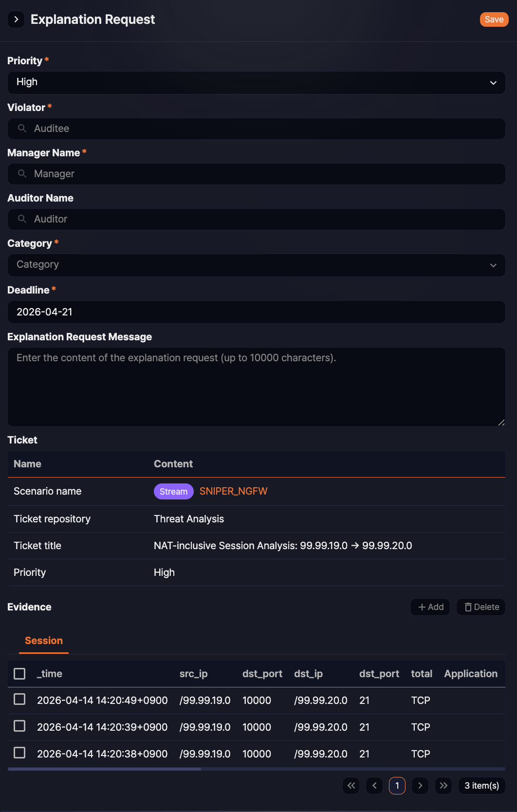Screen dimensions: 517x812
Task: Click the search icon in Manager field
Action: coord(22,174)
